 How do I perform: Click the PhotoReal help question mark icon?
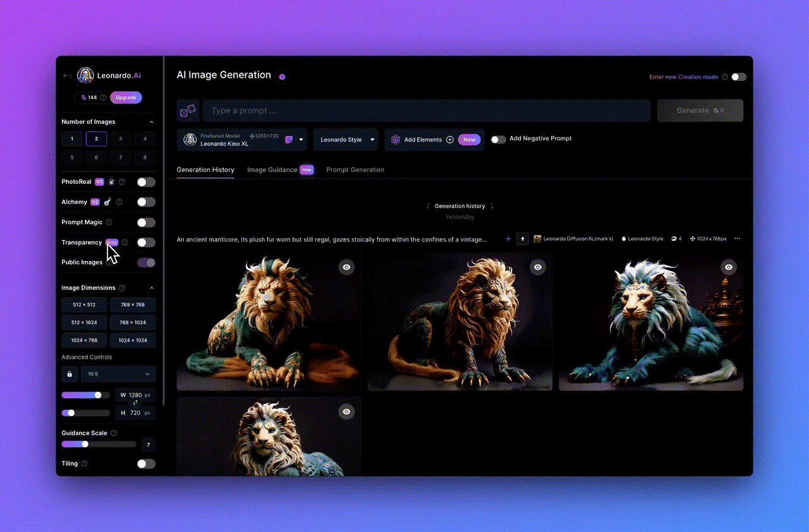[122, 182]
